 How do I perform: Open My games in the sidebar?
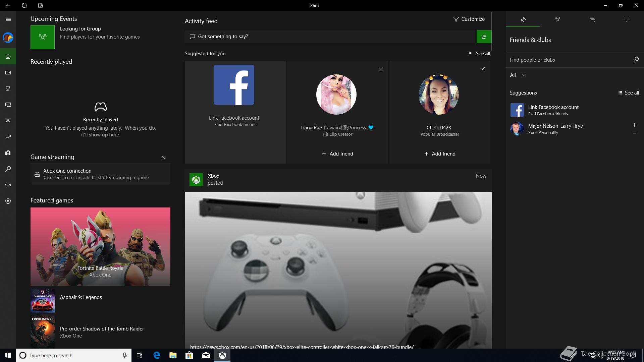point(8,72)
